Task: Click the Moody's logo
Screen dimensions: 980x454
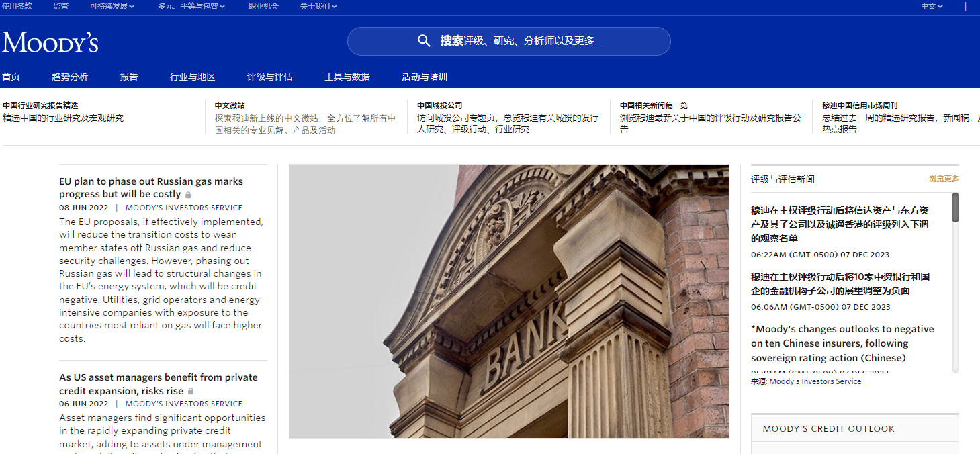Action: tap(50, 42)
